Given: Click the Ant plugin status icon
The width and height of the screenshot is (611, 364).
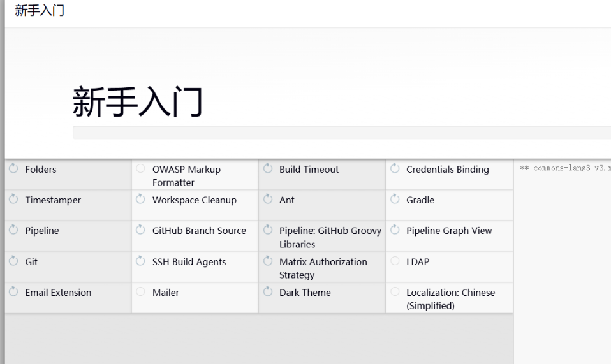Looking at the screenshot, I should click(x=268, y=199).
